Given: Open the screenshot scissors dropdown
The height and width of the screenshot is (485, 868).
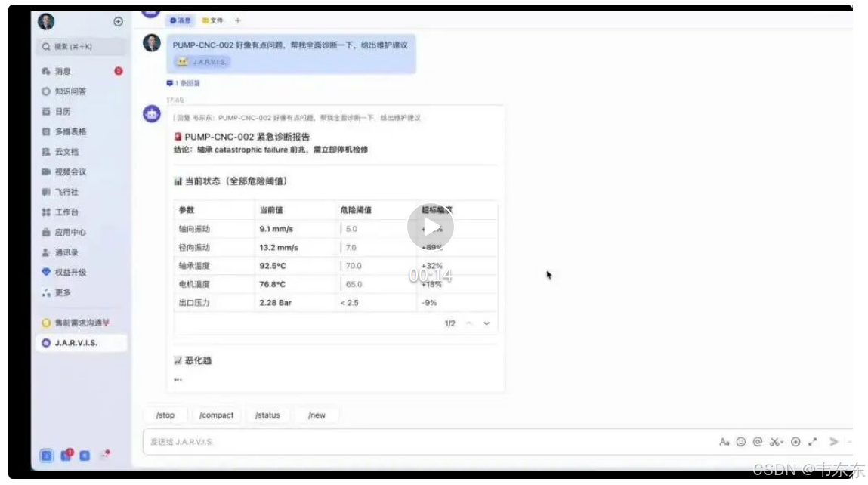Looking at the screenshot, I should click(777, 442).
